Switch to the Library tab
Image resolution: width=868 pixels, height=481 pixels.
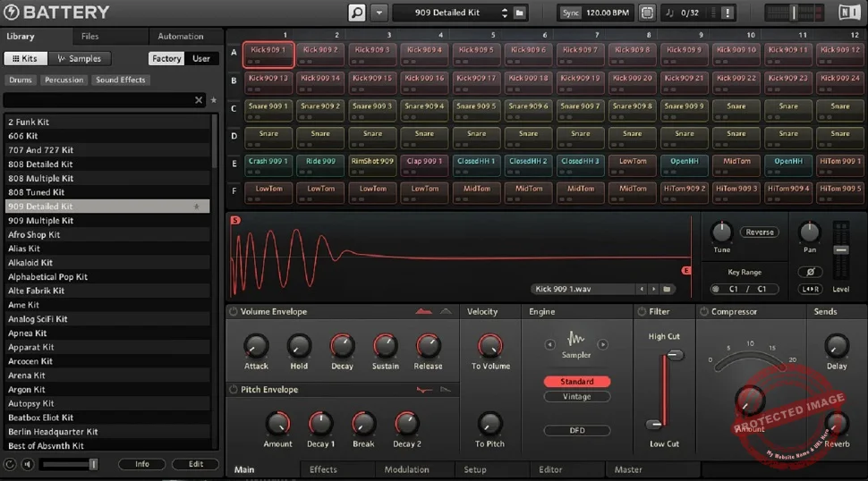(21, 36)
